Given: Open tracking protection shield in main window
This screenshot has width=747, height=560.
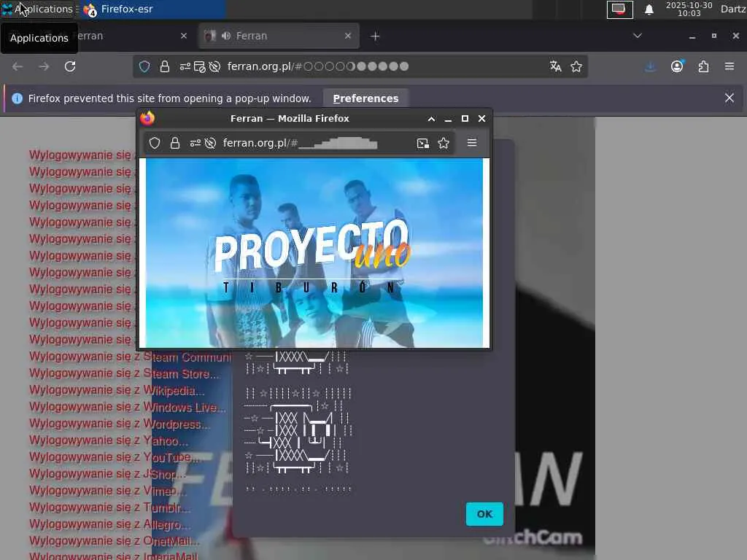Looking at the screenshot, I should tap(144, 66).
